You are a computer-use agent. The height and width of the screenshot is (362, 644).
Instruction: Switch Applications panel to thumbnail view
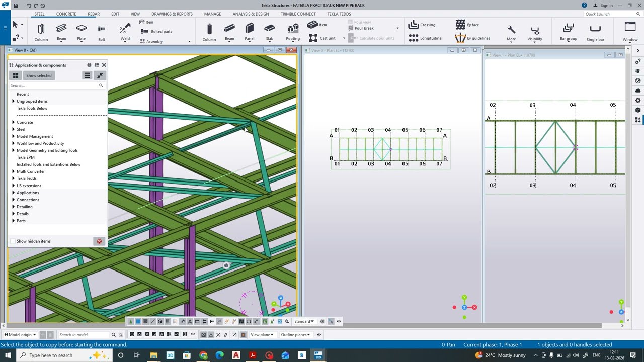click(16, 75)
